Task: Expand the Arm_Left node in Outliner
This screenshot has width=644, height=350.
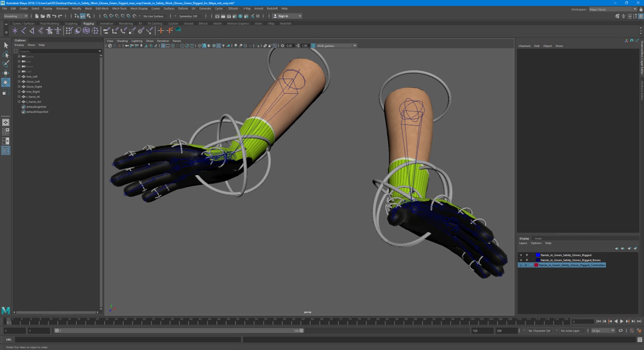Action: (19, 76)
